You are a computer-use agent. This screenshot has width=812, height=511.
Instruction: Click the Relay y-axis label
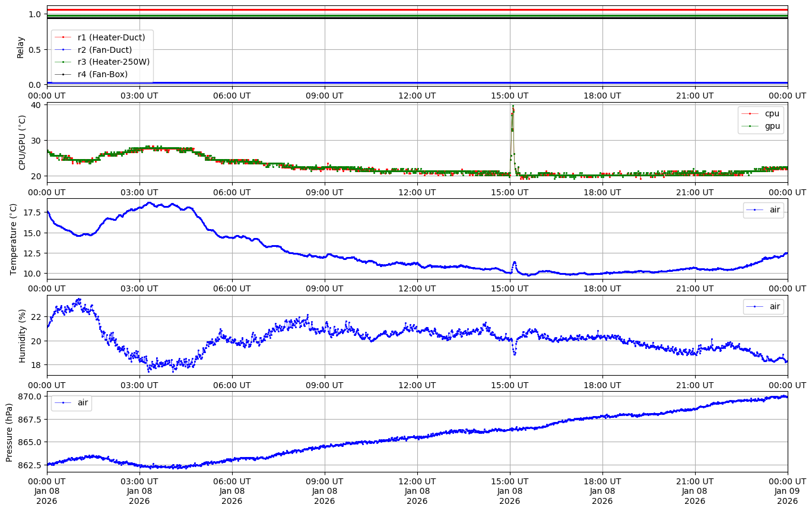pyautogui.click(x=21, y=47)
